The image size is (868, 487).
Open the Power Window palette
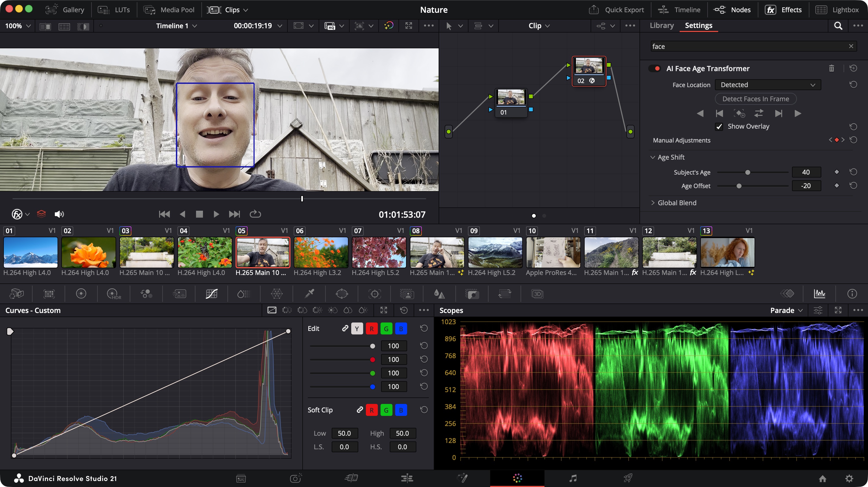pos(341,293)
